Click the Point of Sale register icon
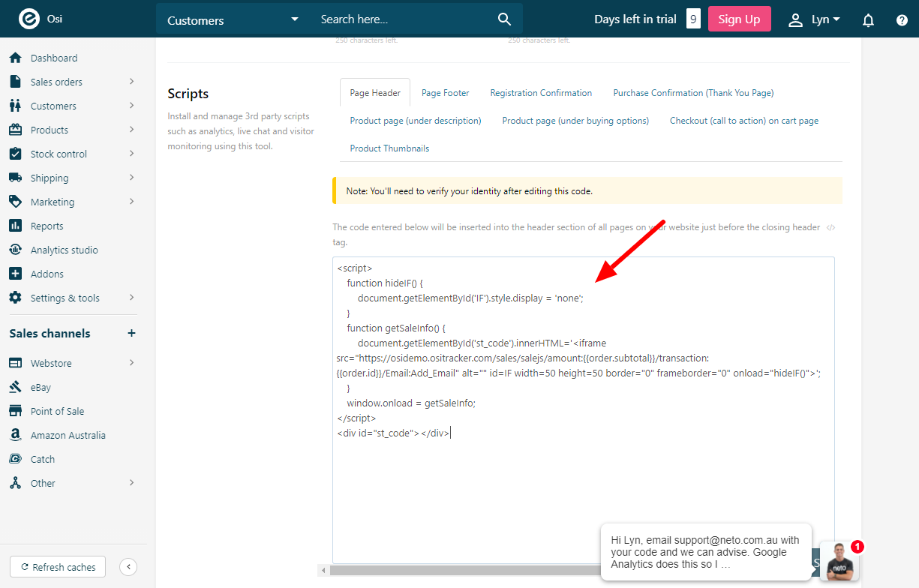The width and height of the screenshot is (919, 588). (x=15, y=411)
